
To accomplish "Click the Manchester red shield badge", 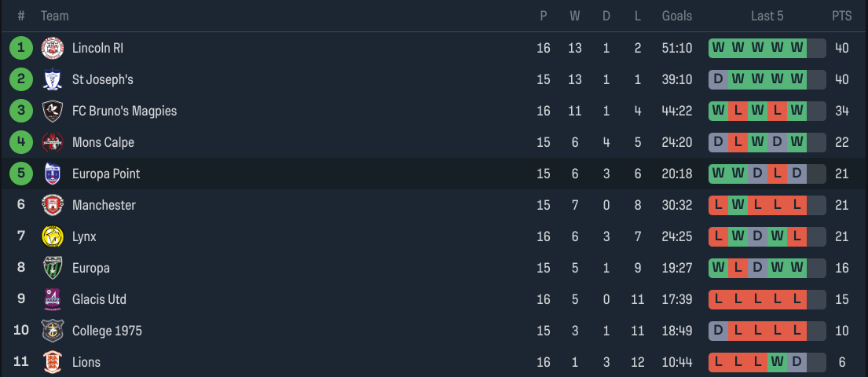I will coord(53,205).
